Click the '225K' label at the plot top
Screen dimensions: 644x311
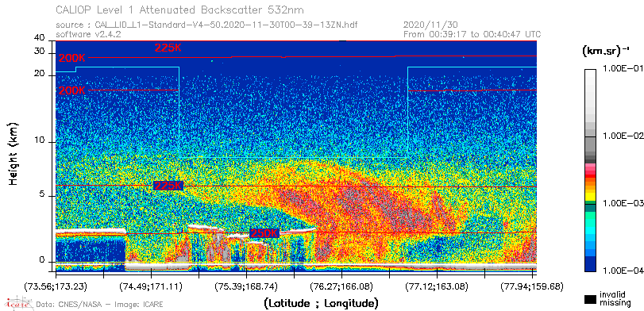[168, 48]
